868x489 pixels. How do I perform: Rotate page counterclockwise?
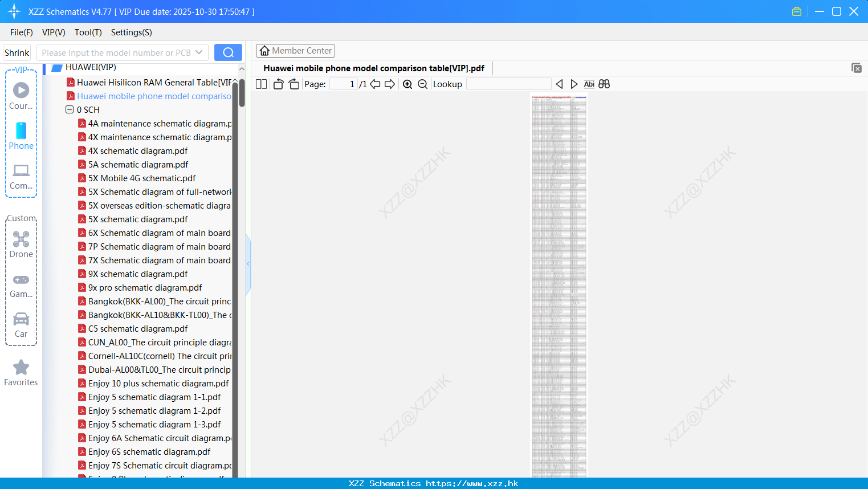pyautogui.click(x=278, y=84)
